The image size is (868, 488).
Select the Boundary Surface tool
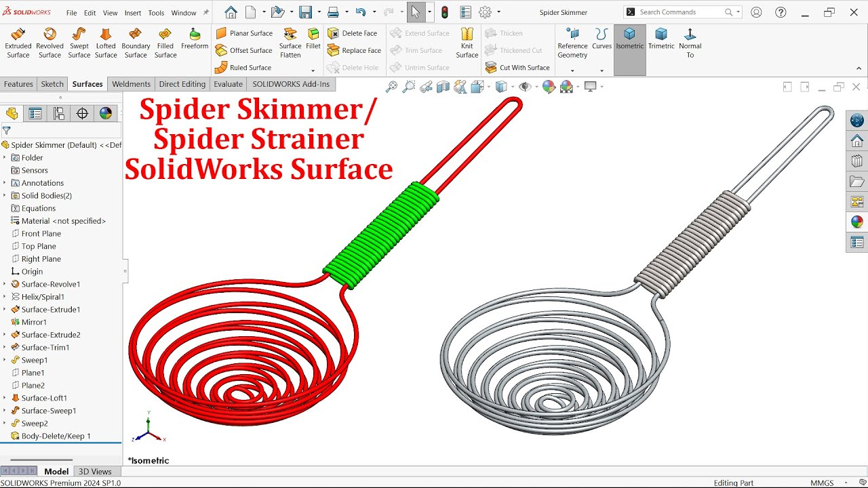point(136,43)
